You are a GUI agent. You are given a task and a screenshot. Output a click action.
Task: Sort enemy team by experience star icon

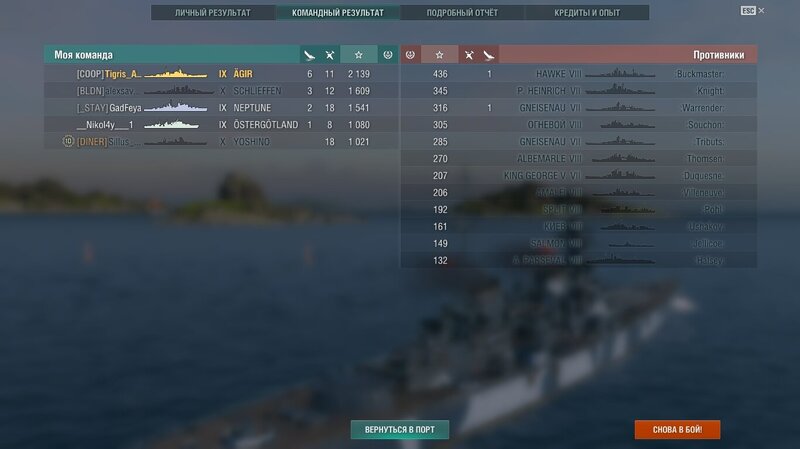click(x=439, y=55)
